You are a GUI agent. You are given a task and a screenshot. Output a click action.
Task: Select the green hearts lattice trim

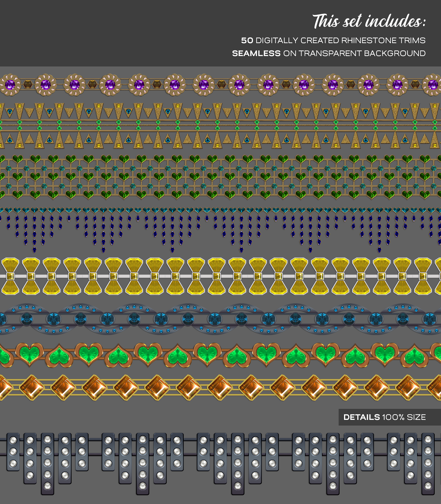click(x=220, y=177)
